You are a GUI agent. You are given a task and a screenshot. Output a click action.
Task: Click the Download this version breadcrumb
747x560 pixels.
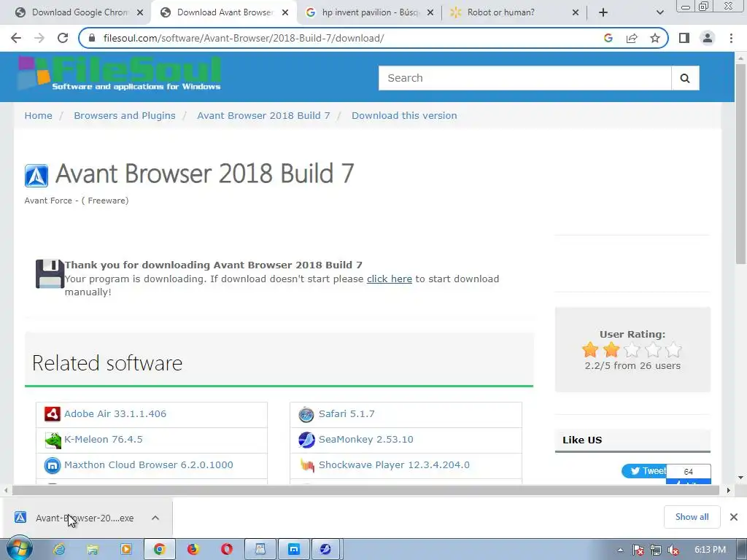[x=404, y=116]
